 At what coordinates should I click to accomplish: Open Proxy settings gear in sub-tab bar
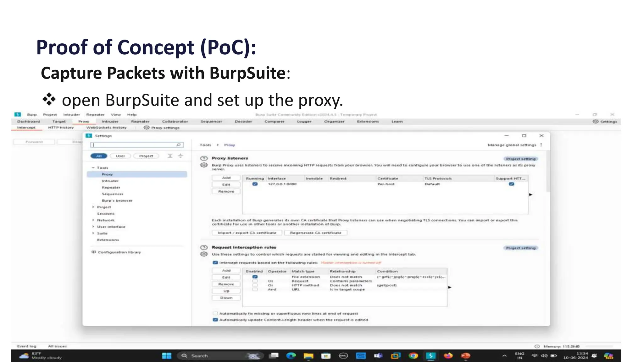(147, 128)
